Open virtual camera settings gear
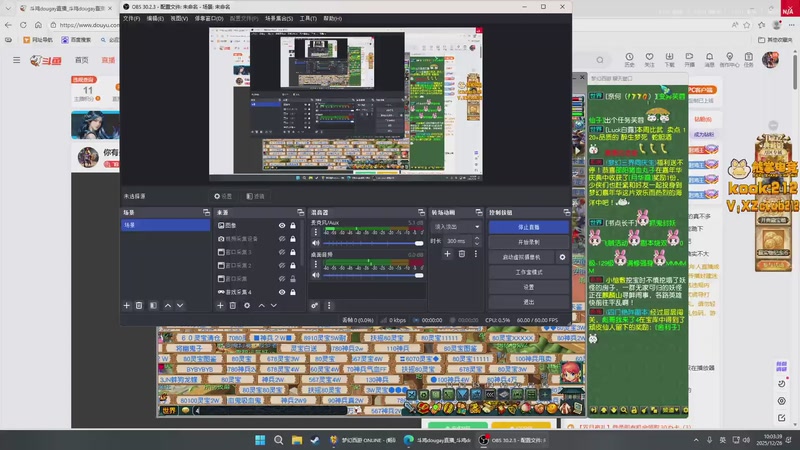 coord(562,257)
